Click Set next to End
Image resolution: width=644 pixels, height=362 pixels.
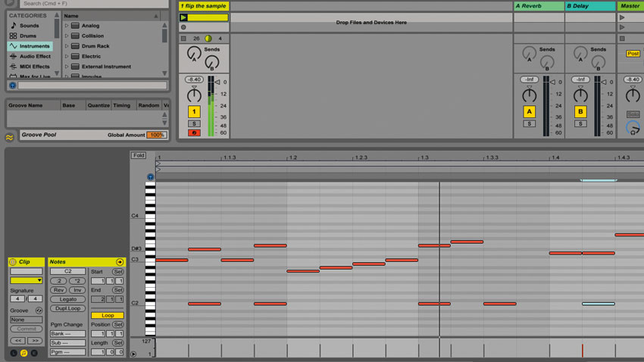[x=118, y=290]
